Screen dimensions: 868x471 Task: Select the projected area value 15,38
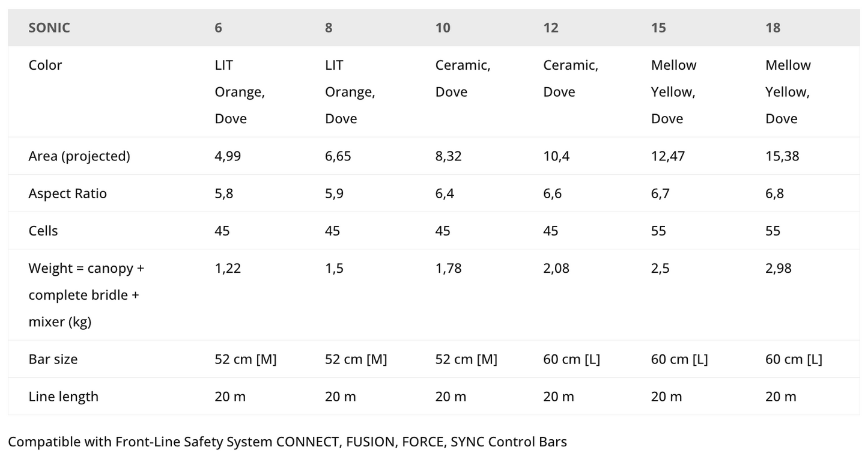point(782,156)
